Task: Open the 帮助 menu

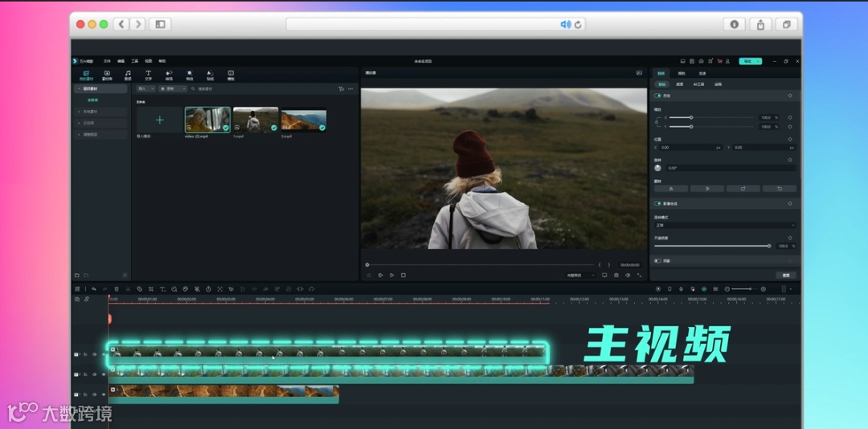Action: [x=162, y=61]
